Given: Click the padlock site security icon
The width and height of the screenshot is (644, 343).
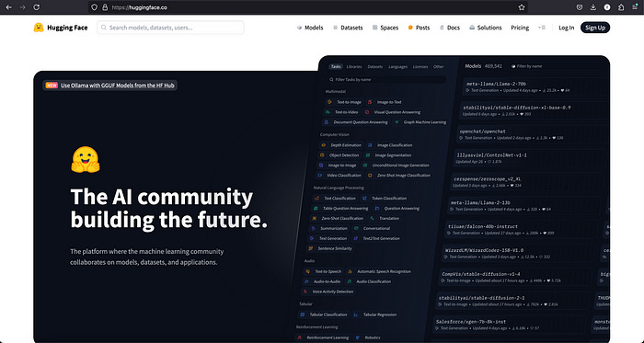Looking at the screenshot, I should [x=105, y=7].
